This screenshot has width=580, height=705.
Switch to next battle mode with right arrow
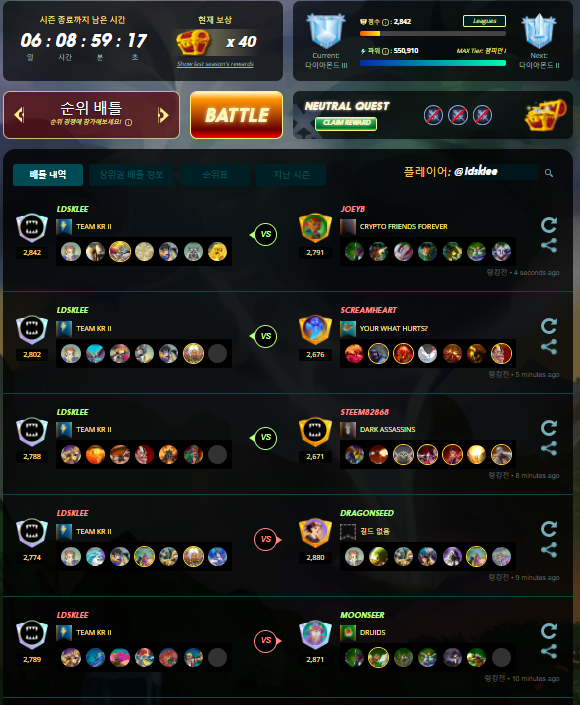163,115
